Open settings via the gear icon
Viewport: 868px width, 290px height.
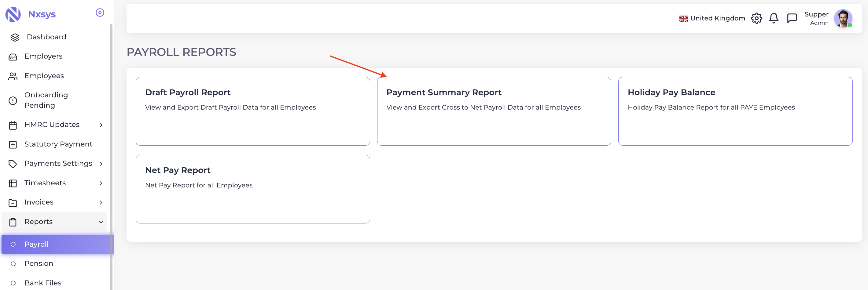pyautogui.click(x=756, y=18)
